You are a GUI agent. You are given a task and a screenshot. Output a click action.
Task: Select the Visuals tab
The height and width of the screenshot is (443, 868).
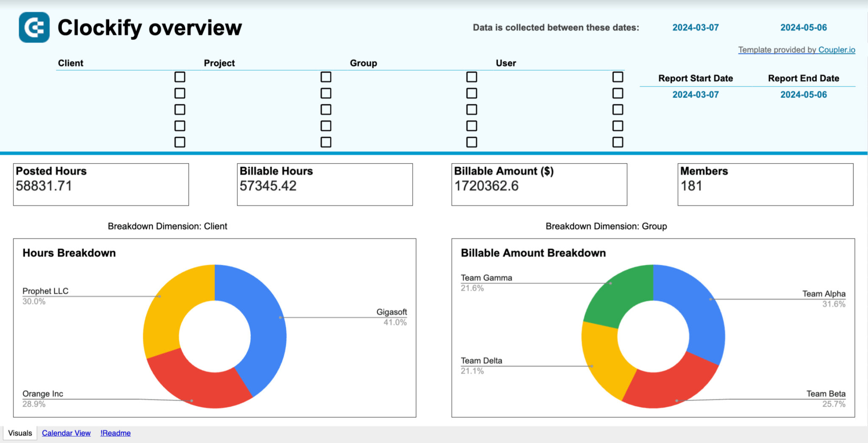(19, 433)
